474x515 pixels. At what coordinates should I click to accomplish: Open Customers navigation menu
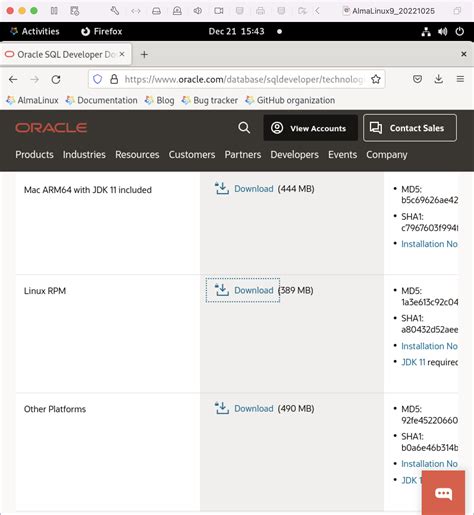click(x=192, y=155)
